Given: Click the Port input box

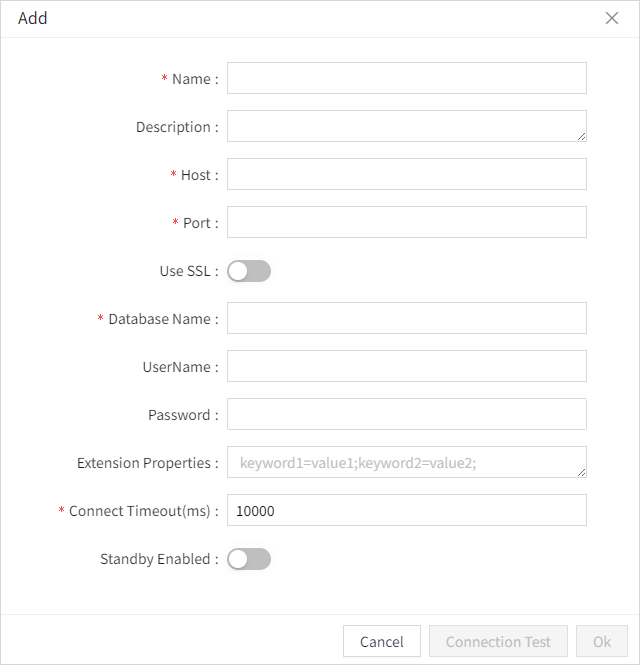Looking at the screenshot, I should click(x=406, y=223).
